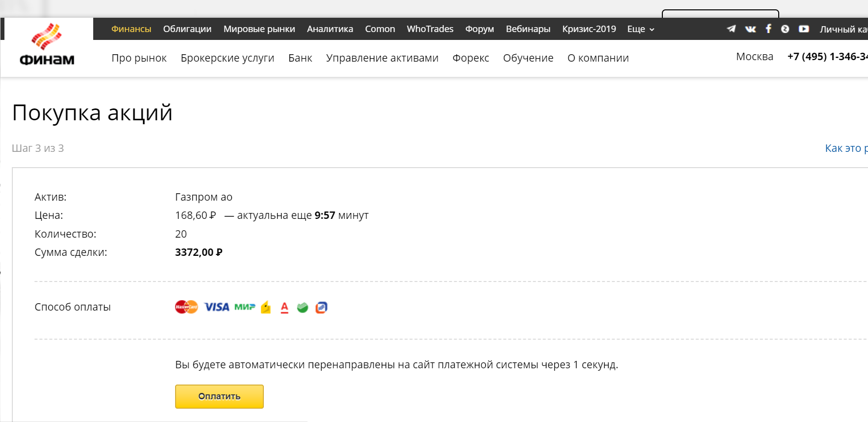Screen dimensions: 868x422
Task: Open Управление активами navigation item
Action: [382, 58]
